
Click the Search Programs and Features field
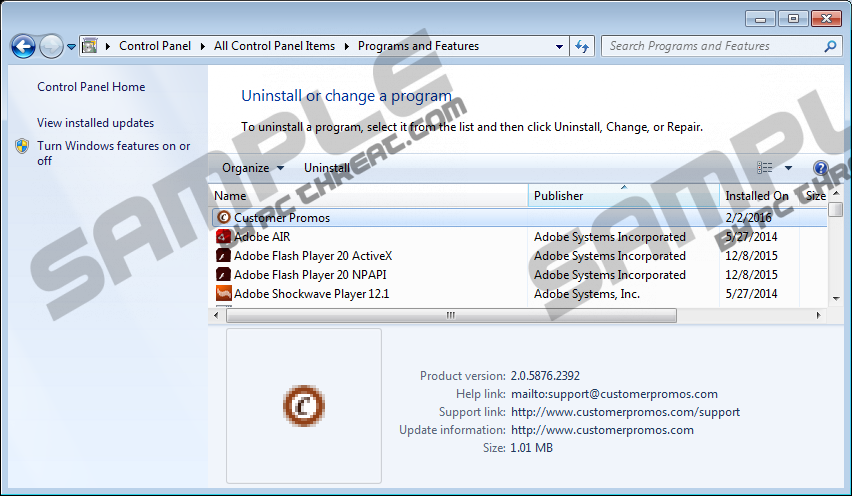[x=712, y=46]
